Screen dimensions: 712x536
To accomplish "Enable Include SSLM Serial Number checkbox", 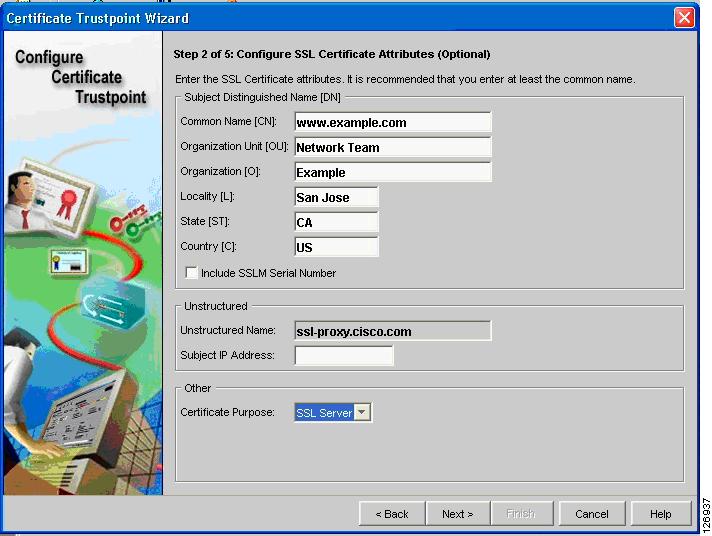I will [192, 273].
